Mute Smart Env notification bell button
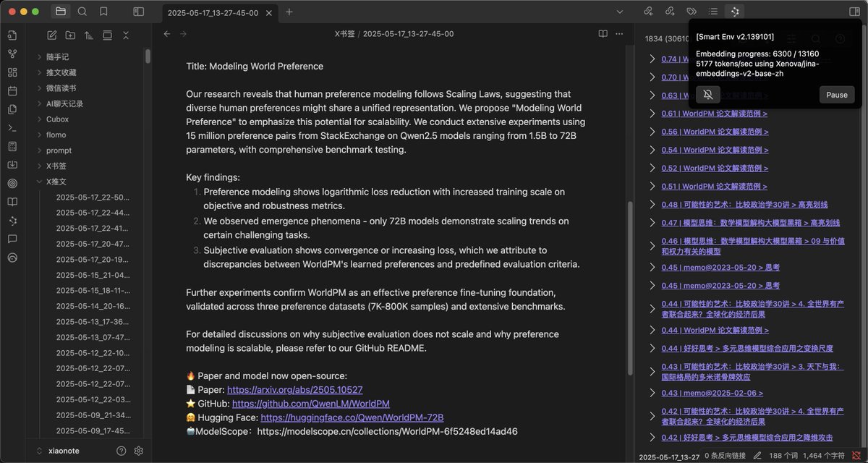This screenshot has width=868, height=463. [708, 95]
